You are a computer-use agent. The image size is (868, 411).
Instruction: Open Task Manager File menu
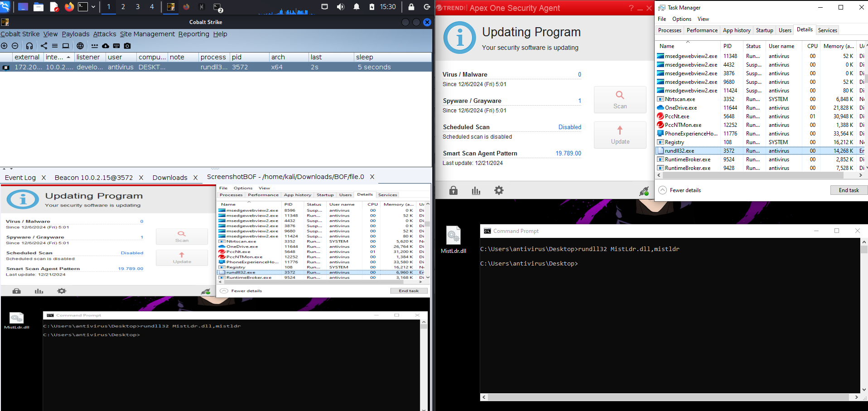[x=662, y=19]
